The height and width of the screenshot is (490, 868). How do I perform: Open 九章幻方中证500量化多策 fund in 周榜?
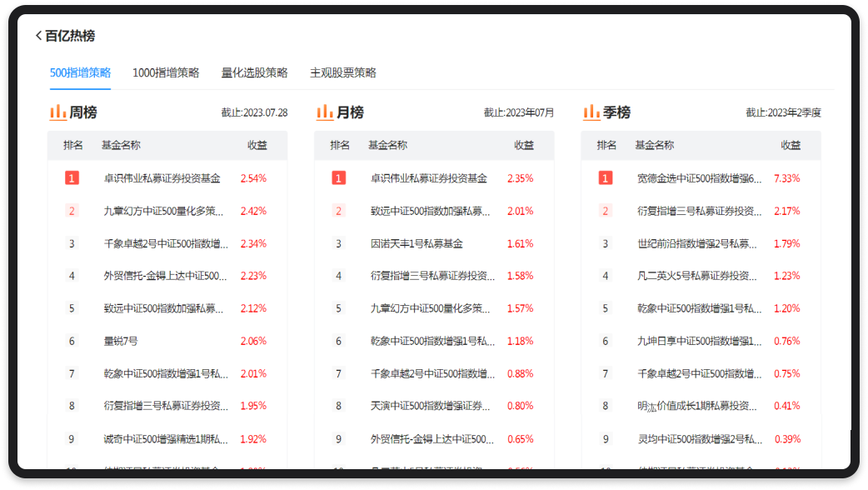tap(164, 211)
